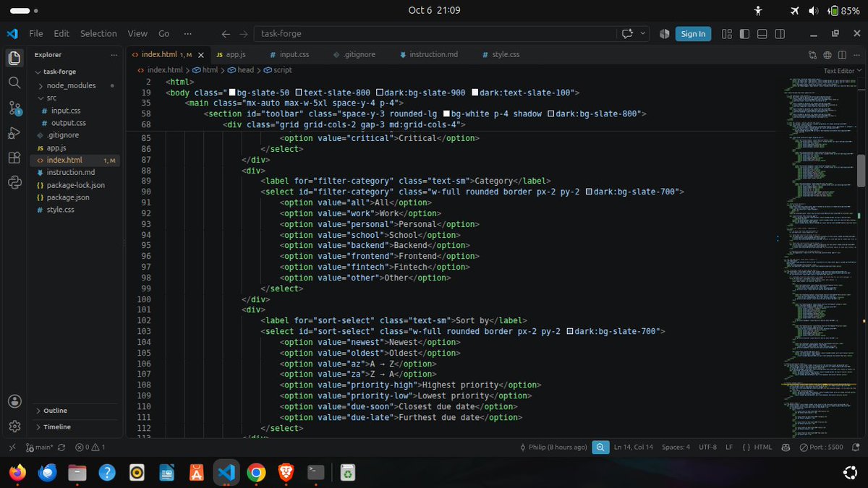Open the Extensions view

coord(14,158)
